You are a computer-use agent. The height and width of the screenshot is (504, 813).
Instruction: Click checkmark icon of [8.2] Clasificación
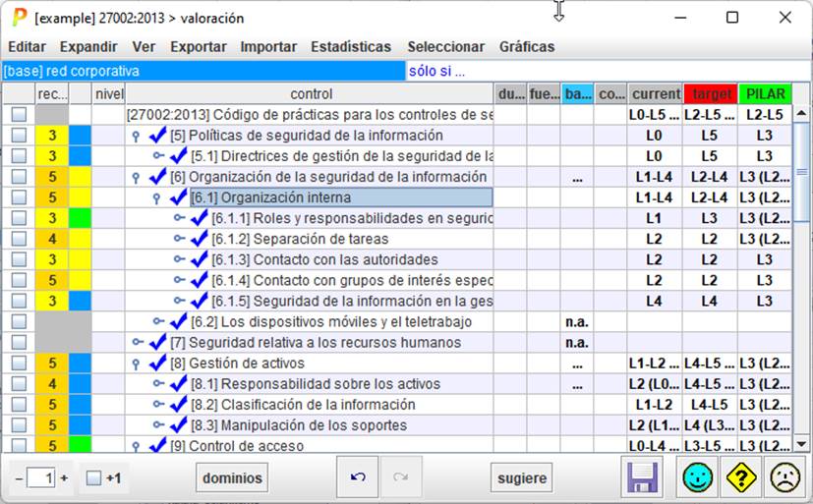click(x=178, y=405)
